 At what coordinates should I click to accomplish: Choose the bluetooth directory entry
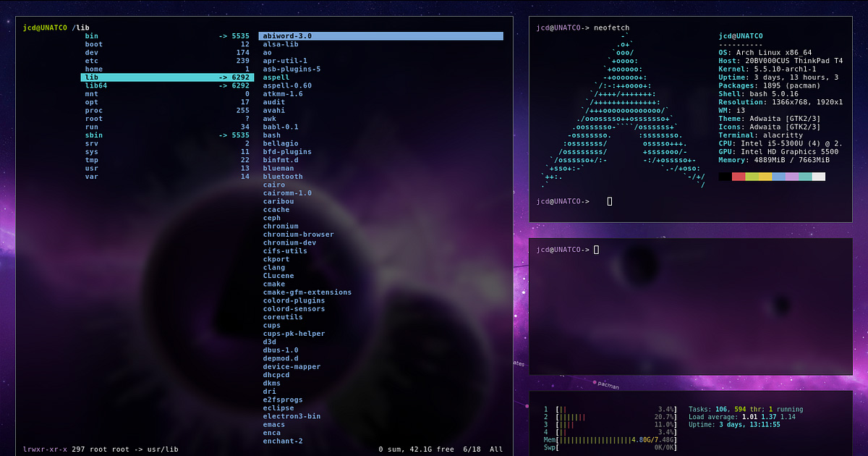click(283, 177)
